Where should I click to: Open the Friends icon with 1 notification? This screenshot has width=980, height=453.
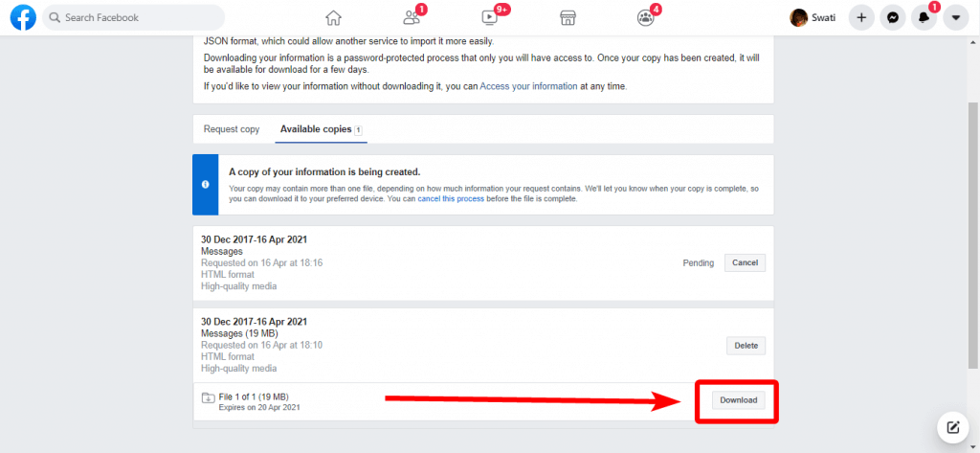click(412, 17)
